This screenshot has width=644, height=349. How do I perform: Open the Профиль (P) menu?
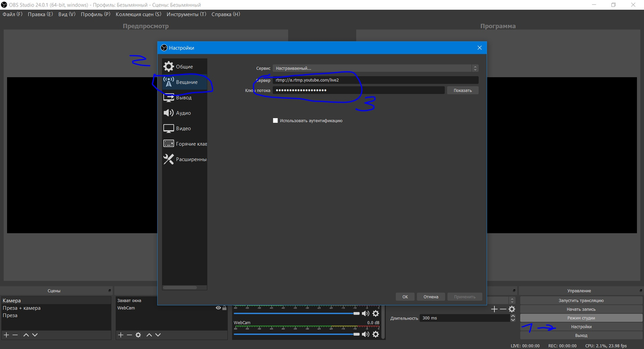[96, 14]
